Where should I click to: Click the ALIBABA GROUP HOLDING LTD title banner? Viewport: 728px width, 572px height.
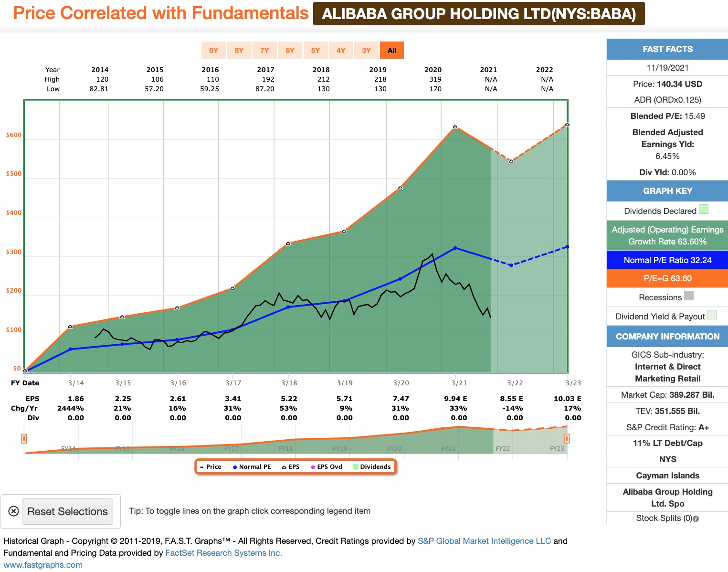pyautogui.click(x=479, y=13)
